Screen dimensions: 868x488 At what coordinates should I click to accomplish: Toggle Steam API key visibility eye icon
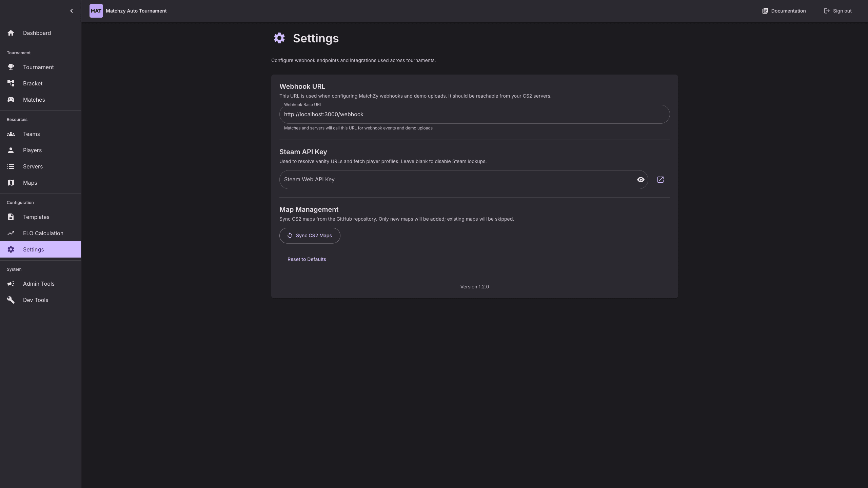point(640,180)
